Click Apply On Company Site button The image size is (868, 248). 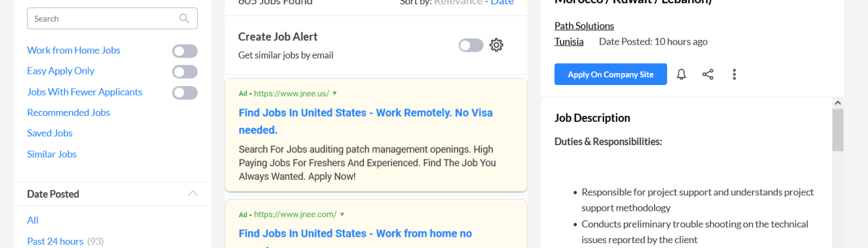tap(610, 74)
